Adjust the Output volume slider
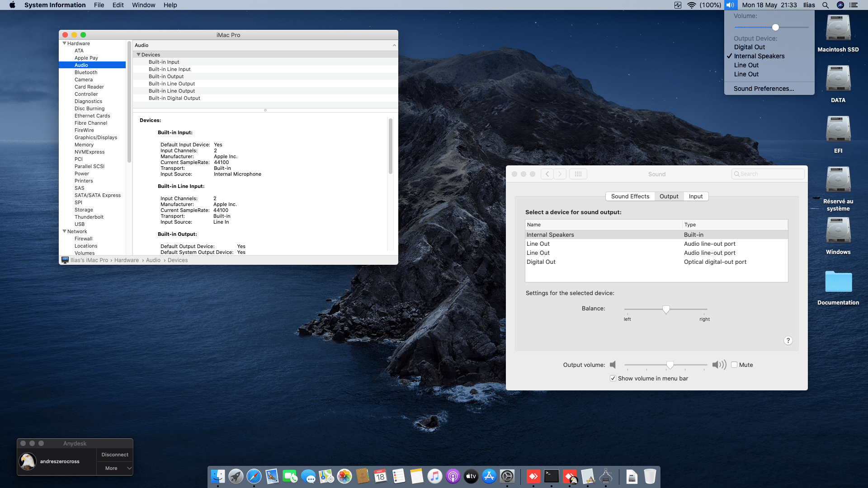 [670, 365]
